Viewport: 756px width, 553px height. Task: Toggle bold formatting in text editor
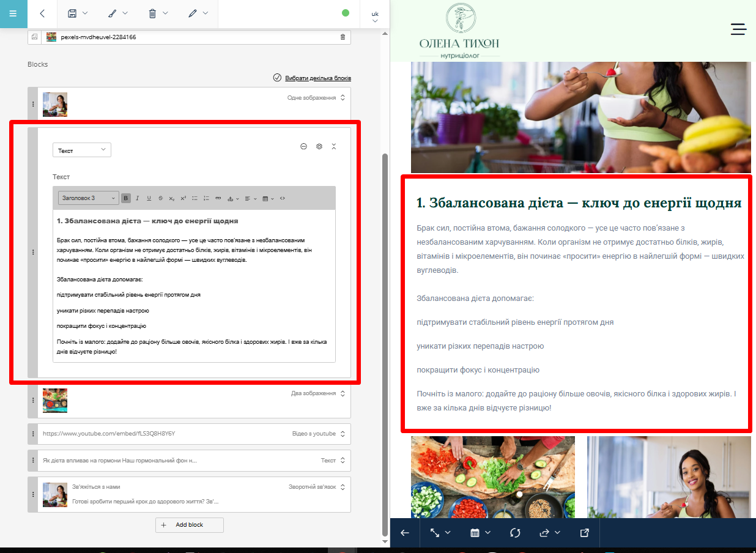click(x=126, y=198)
